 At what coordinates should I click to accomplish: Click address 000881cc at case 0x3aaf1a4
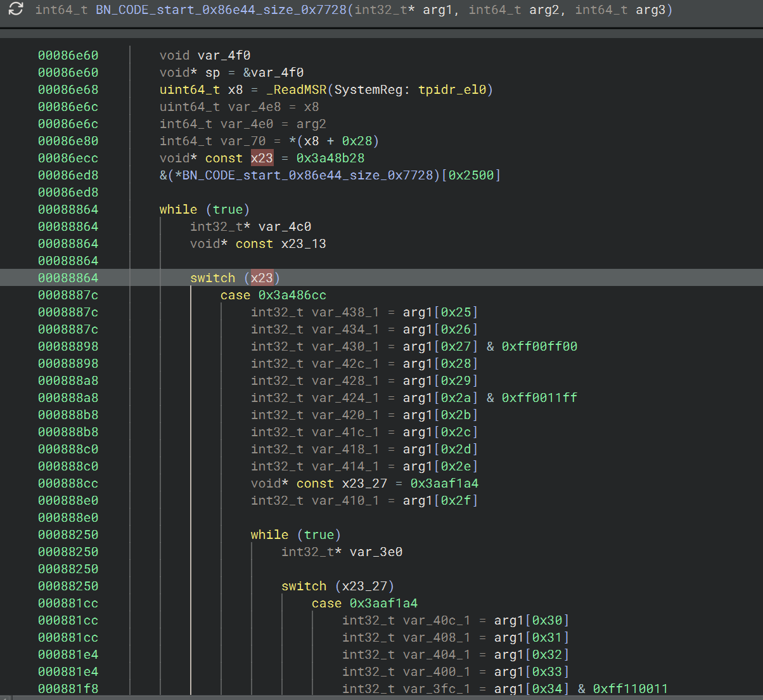[68, 603]
